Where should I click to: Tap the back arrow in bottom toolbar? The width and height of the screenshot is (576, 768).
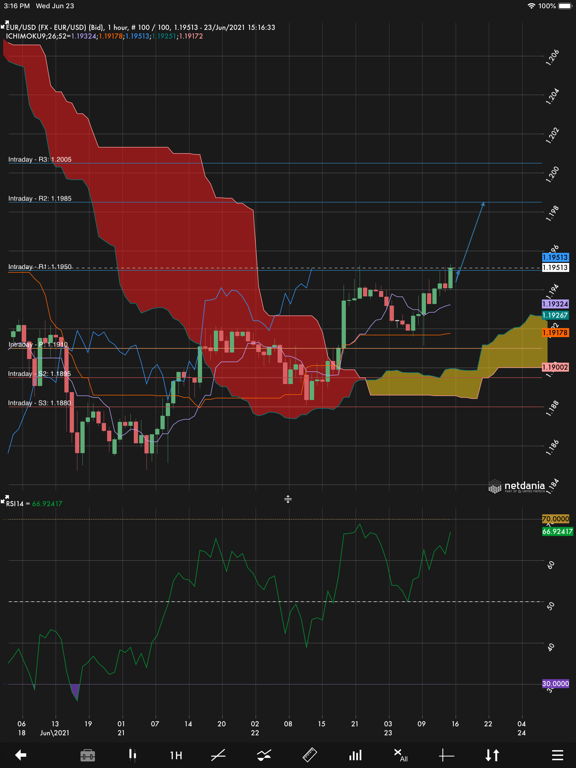pyautogui.click(x=20, y=755)
